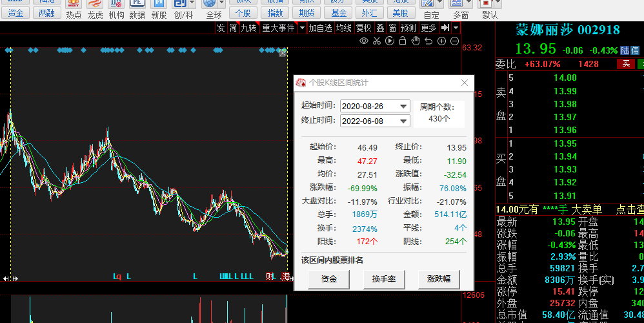Switch to the 美股 tab

[x=401, y=13]
